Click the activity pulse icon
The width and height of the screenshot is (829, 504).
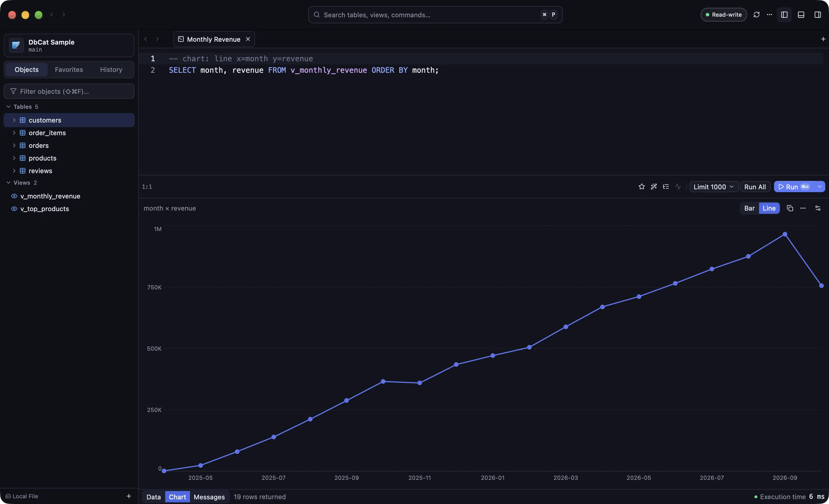(x=678, y=187)
